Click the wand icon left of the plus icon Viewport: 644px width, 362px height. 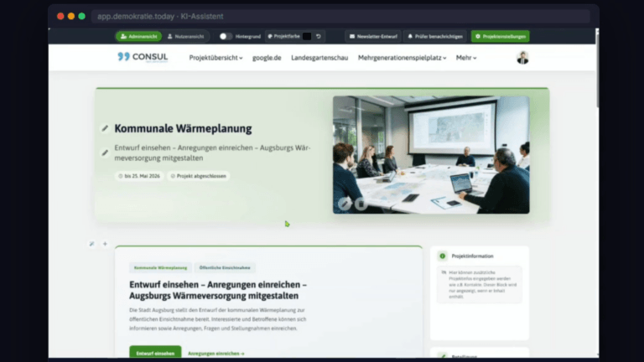(x=92, y=244)
